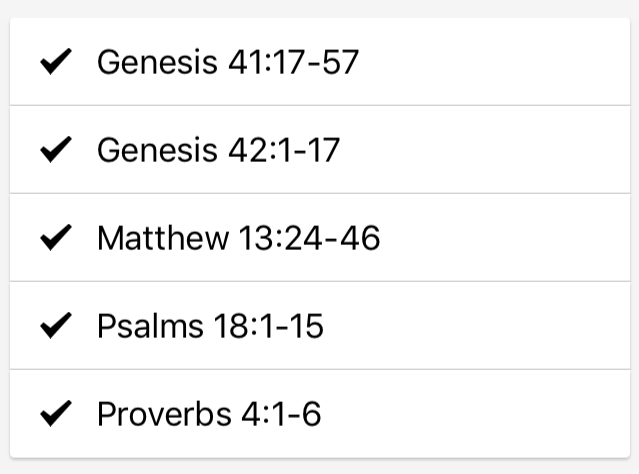Viewport: 639px width, 474px height.
Task: Click the checkmark icon next to Proverbs 4:1-6
Action: click(56, 414)
